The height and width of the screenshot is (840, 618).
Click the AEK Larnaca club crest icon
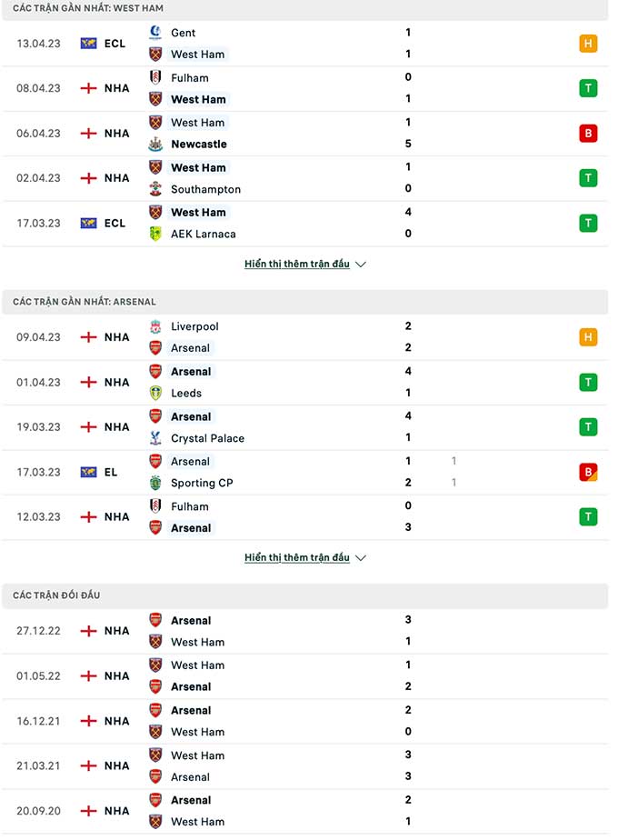point(155,234)
